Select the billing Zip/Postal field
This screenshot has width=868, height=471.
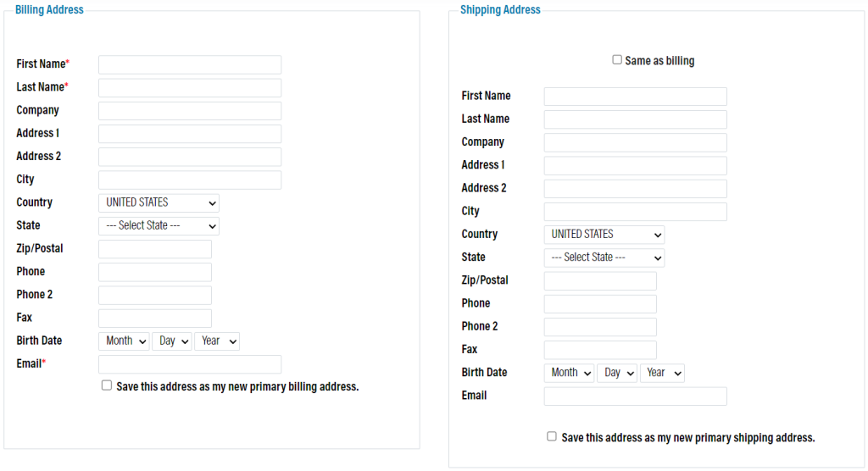click(155, 249)
